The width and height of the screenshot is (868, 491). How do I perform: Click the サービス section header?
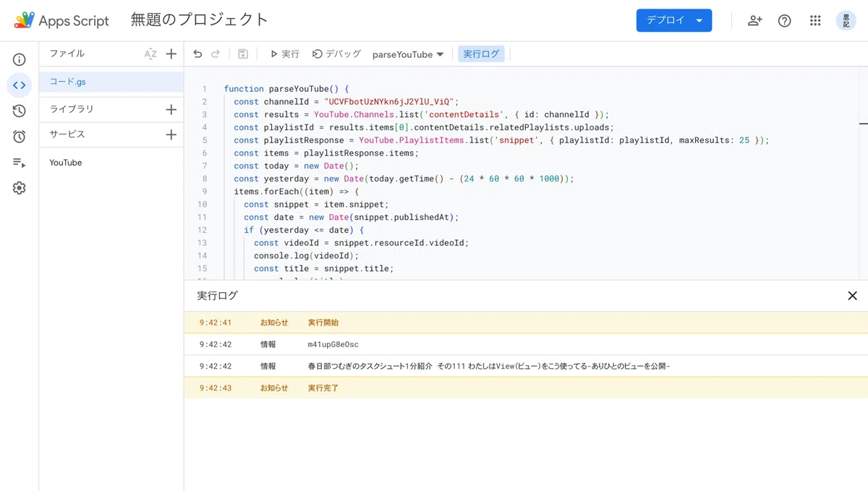[x=67, y=135]
